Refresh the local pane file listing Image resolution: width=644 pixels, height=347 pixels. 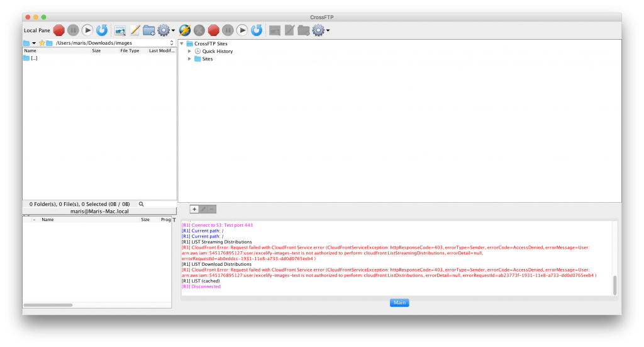[x=101, y=30]
